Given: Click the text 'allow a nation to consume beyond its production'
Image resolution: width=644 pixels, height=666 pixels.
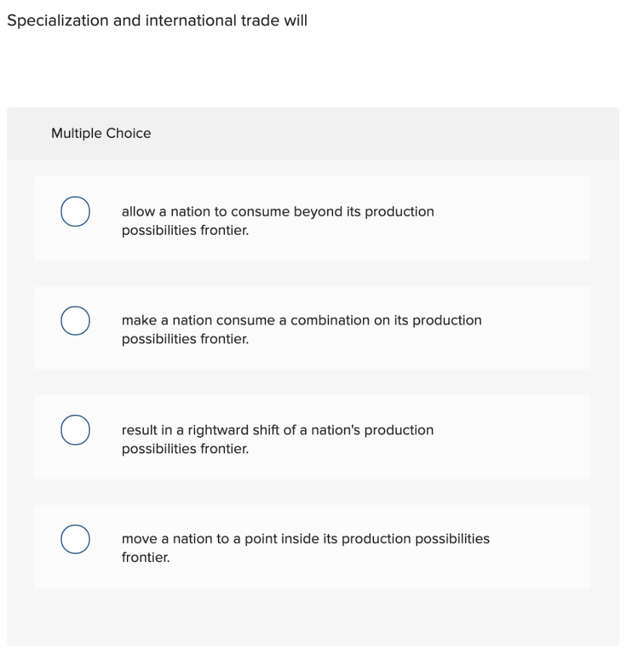Looking at the screenshot, I should (278, 211).
